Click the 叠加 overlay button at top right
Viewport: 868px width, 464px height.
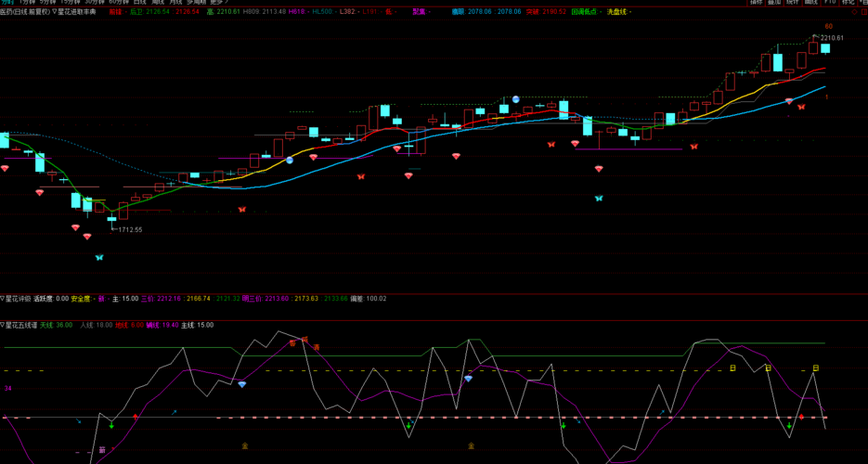pos(774,2)
